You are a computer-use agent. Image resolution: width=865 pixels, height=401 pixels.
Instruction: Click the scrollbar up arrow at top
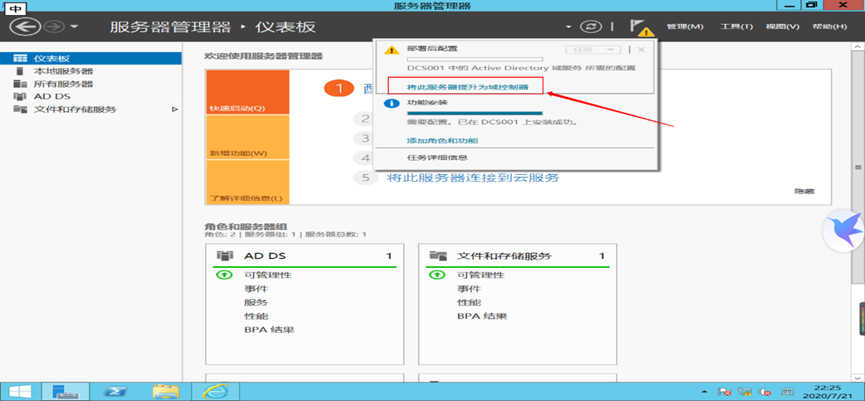858,46
